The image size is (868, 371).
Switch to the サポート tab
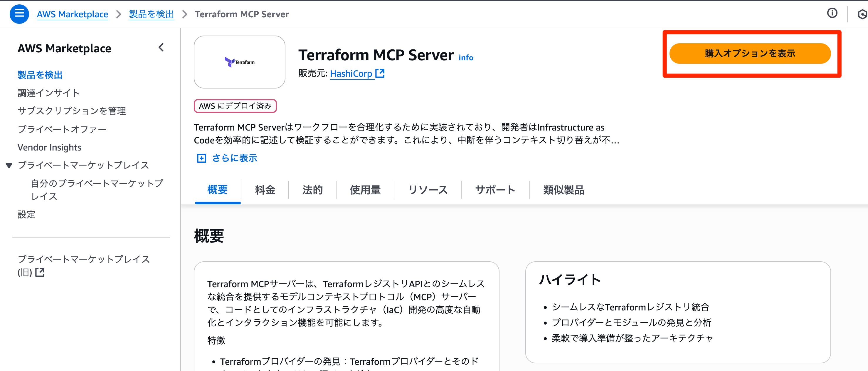pyautogui.click(x=495, y=190)
